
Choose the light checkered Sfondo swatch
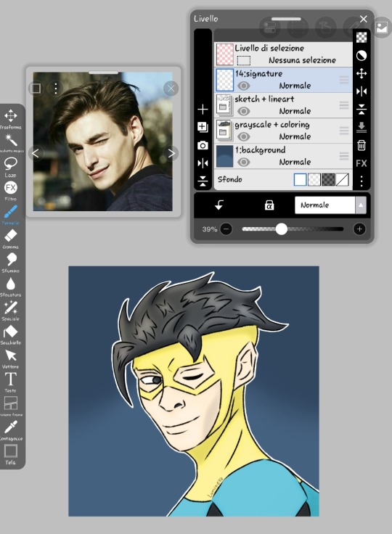pos(314,179)
